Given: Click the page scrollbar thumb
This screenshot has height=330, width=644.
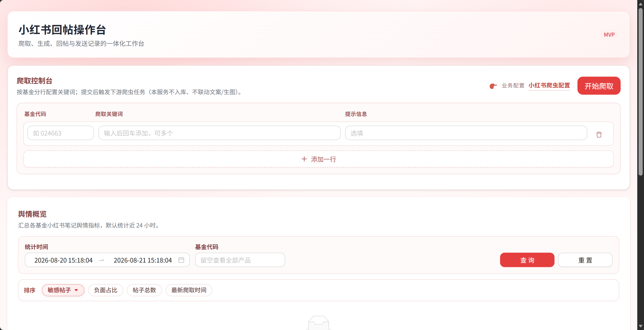Looking at the screenshot, I should [x=640, y=92].
